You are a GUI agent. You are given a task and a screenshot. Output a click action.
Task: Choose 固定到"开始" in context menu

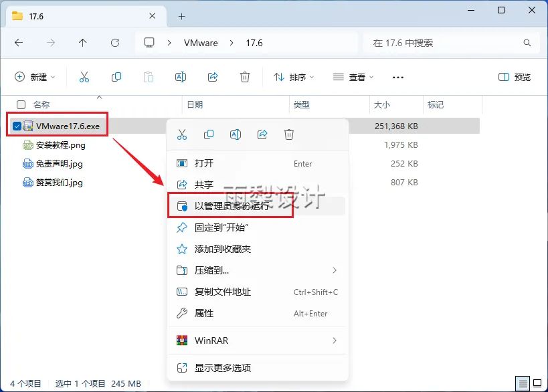[x=257, y=228]
